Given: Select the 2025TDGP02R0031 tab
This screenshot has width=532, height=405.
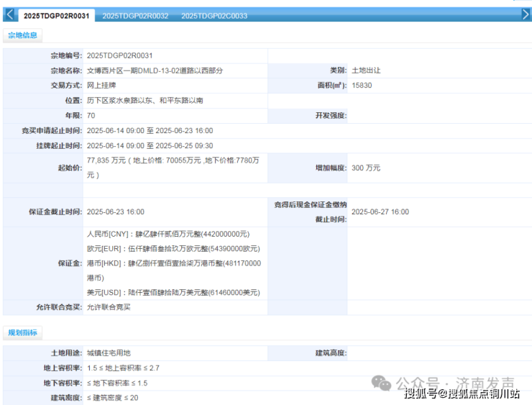Looking at the screenshot, I should (57, 16).
